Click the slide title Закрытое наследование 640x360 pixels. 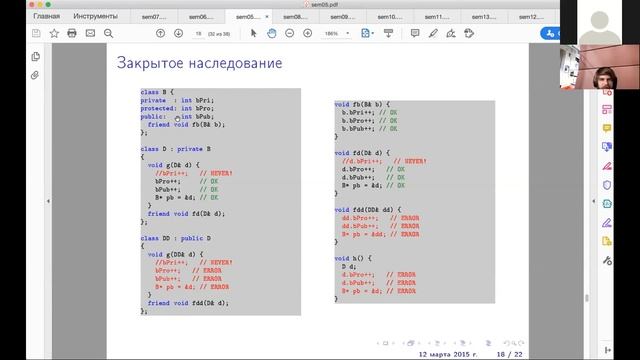pyautogui.click(x=199, y=63)
